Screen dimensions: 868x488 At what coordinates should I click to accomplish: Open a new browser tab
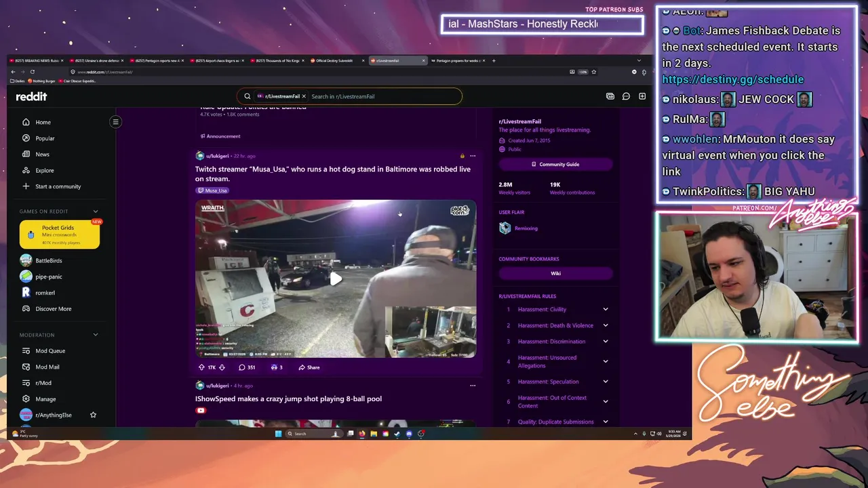494,60
